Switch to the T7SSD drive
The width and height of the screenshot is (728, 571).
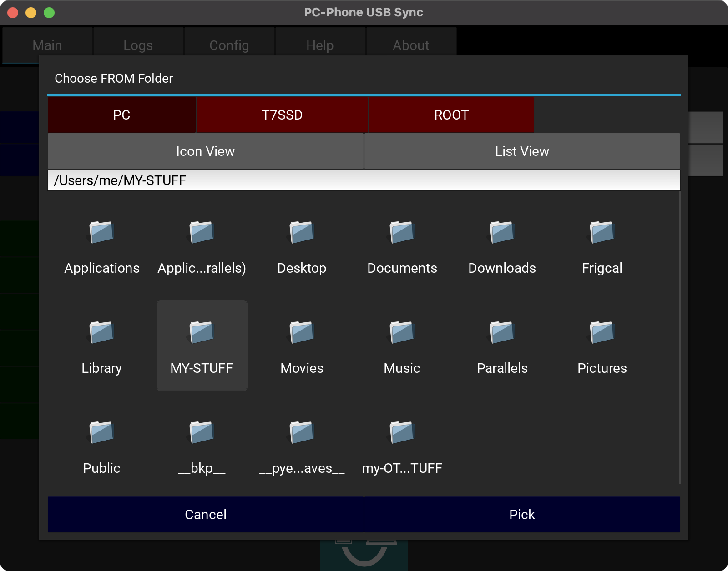click(x=282, y=115)
